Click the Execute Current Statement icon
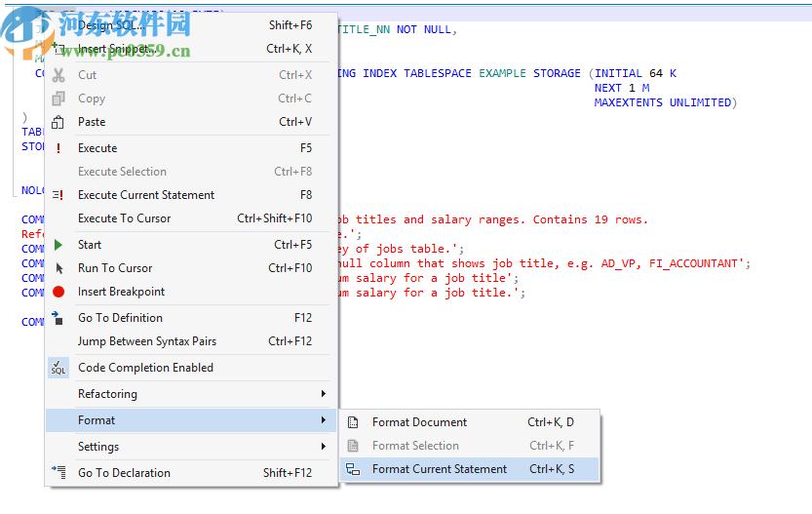Viewport: 812px width, 514px height. [58, 195]
